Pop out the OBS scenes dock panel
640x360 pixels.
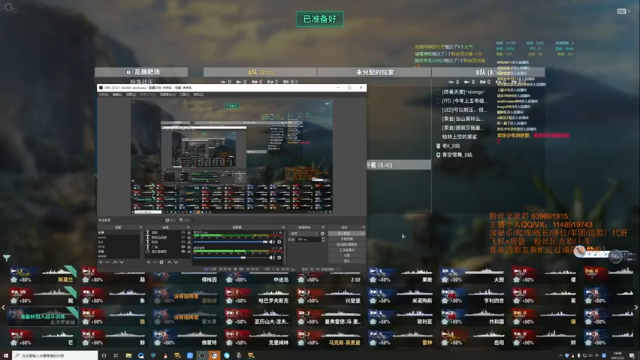point(141,227)
